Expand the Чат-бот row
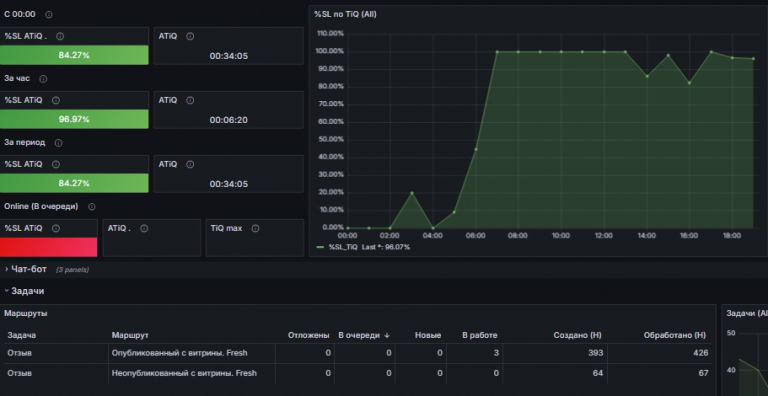 29,270
